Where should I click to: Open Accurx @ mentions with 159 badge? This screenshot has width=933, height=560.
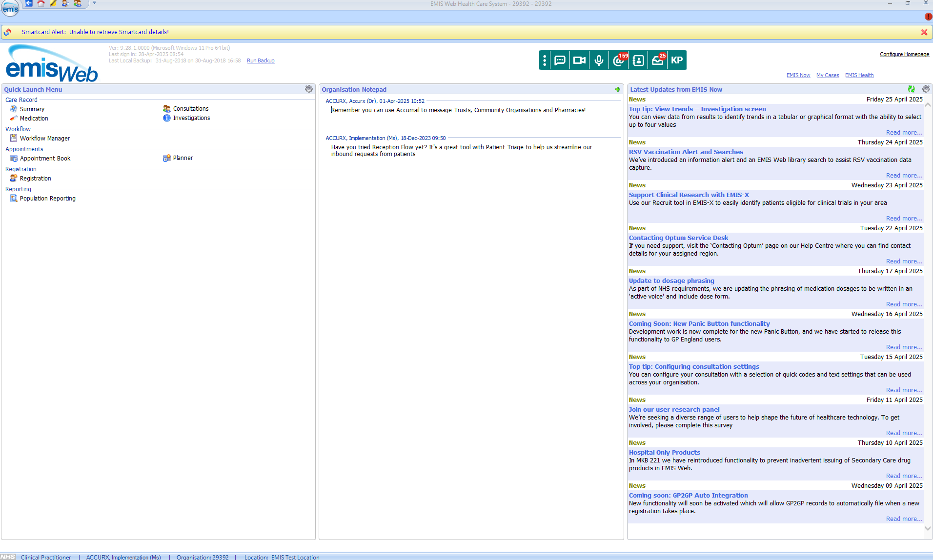[619, 60]
